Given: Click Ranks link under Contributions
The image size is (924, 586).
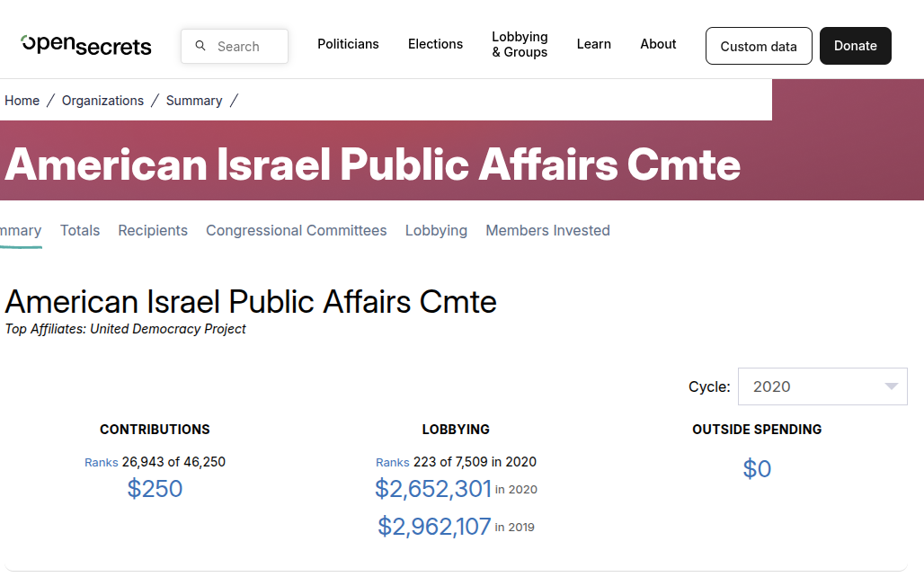Looking at the screenshot, I should coord(102,462).
